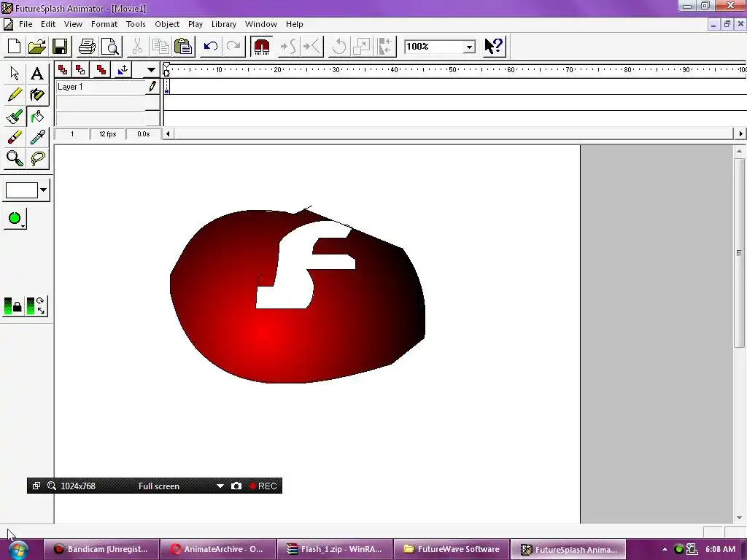Undo the last action
Screen dimensions: 747x560
211,46
